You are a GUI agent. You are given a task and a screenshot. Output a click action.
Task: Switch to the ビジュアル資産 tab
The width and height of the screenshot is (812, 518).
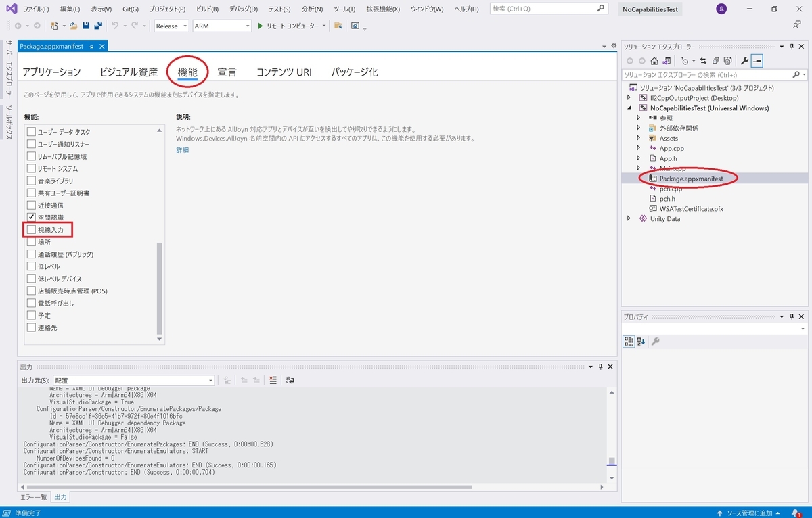[x=129, y=72]
